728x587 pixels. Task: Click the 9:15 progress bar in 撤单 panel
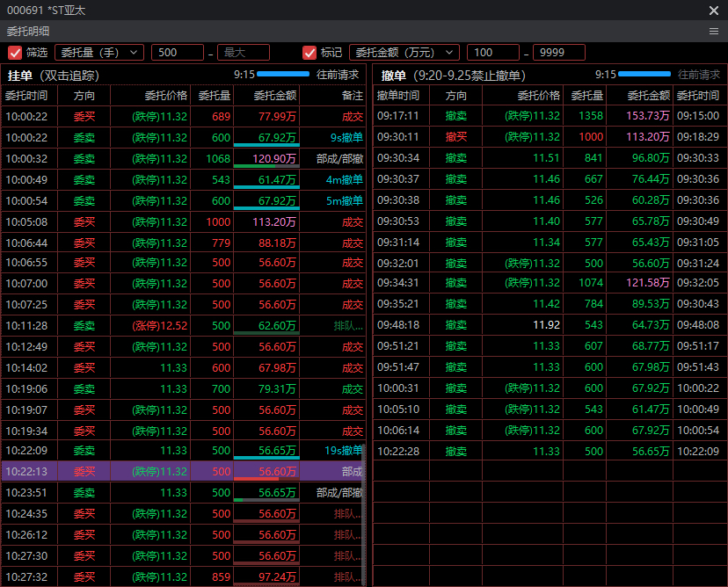[644, 74]
